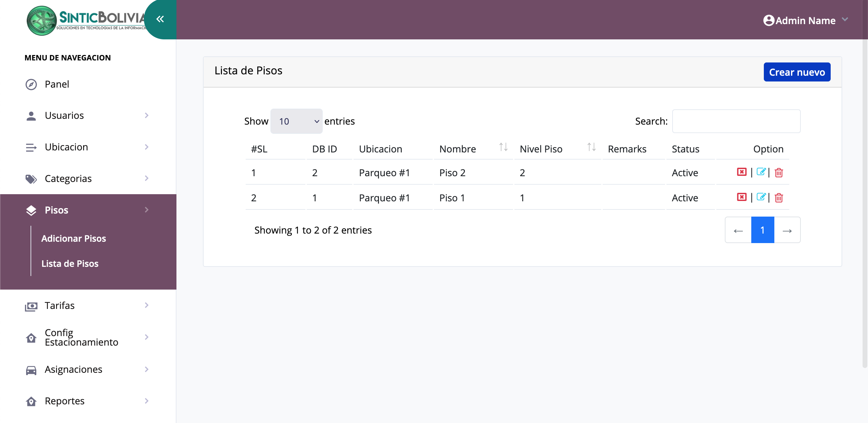Viewport: 868px width, 423px height.
Task: Delete Piso 1 with the trash icon
Action: click(779, 198)
